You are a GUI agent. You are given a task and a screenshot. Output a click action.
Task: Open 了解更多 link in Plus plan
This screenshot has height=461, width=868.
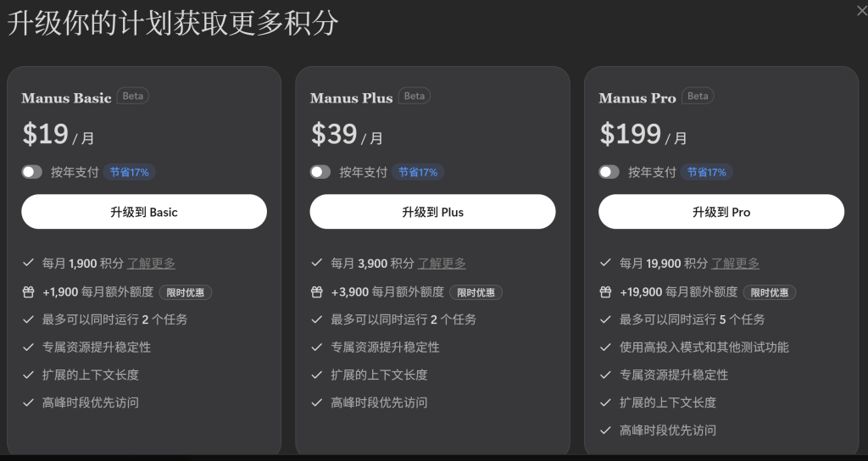(x=442, y=264)
